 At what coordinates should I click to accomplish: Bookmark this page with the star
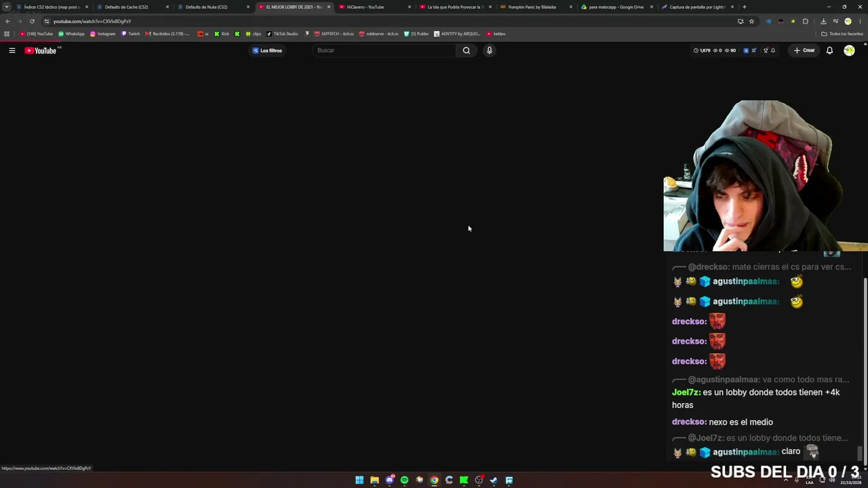(751, 21)
